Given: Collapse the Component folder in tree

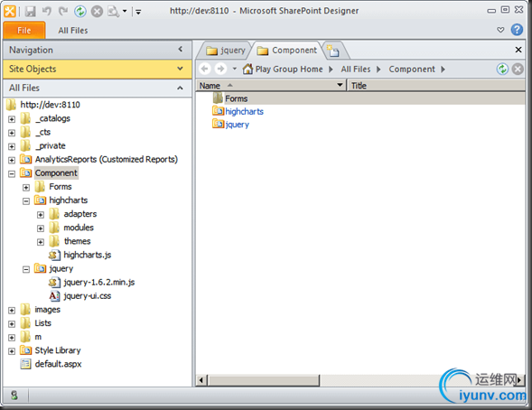Looking at the screenshot, I should (12, 173).
